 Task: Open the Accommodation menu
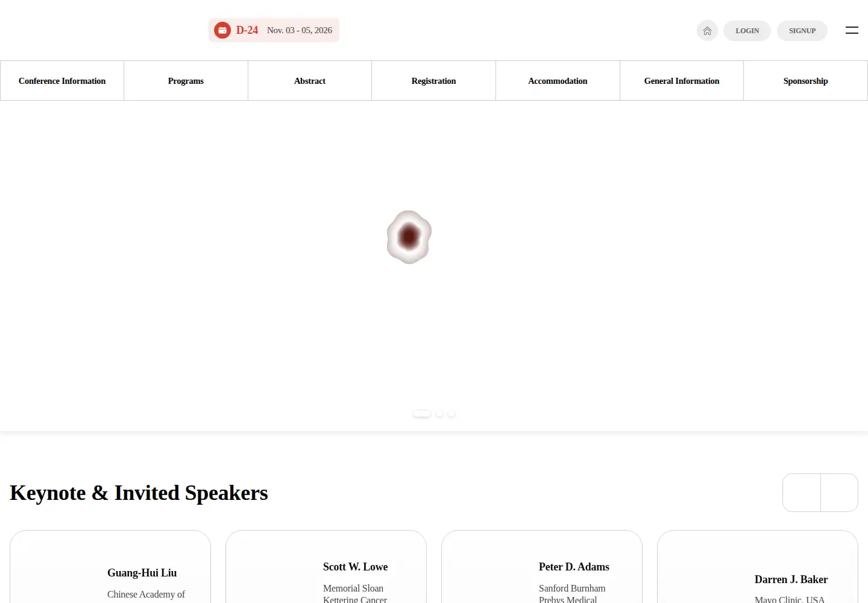click(558, 81)
